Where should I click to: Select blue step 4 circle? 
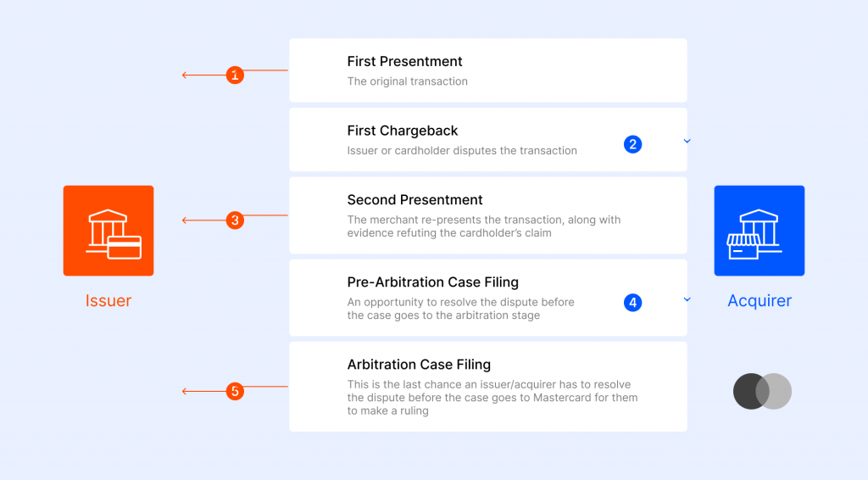[632, 302]
